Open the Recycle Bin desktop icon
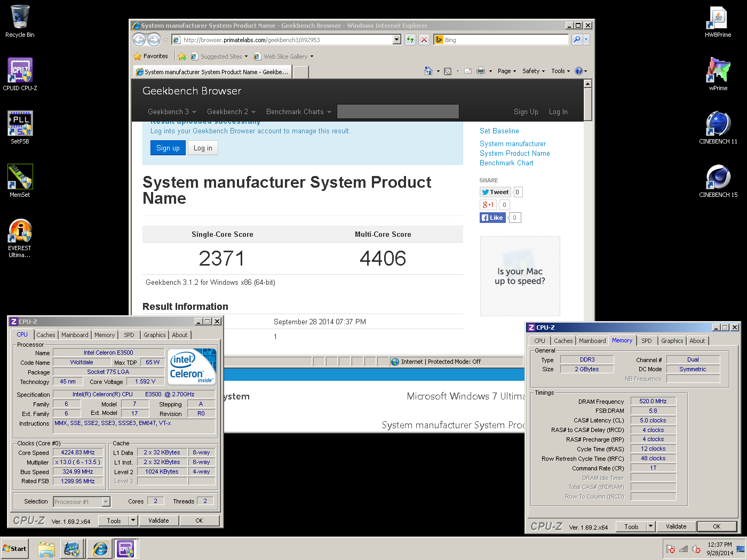The image size is (747, 560). click(20, 21)
